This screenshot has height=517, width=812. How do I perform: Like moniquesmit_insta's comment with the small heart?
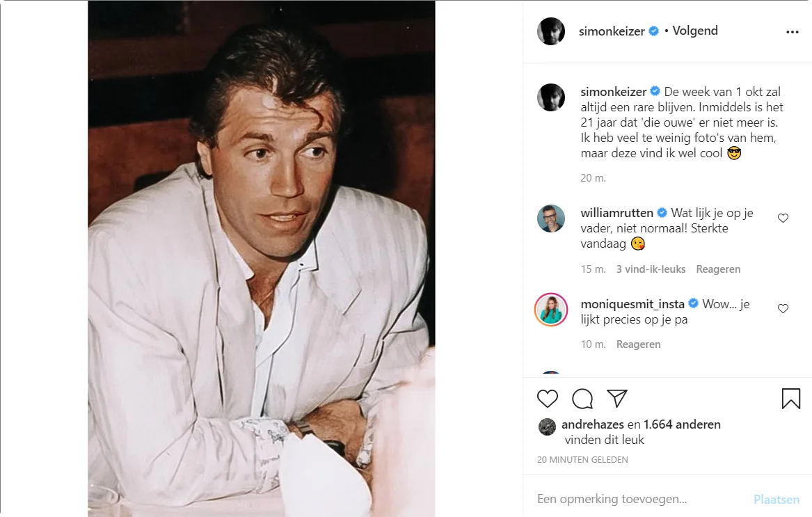(x=783, y=309)
